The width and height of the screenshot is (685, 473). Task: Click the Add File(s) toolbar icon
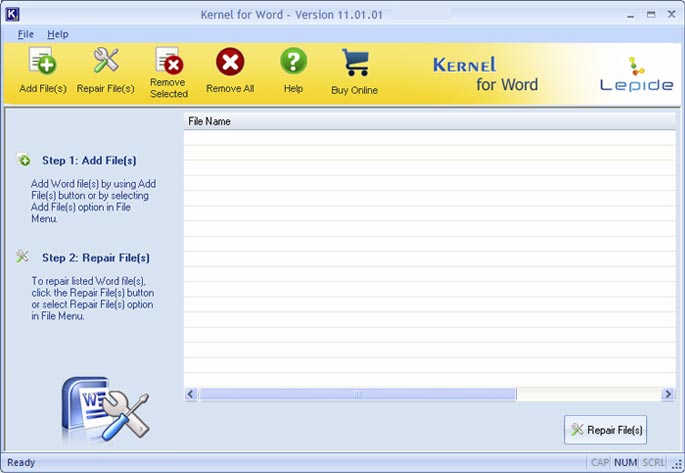coord(42,62)
